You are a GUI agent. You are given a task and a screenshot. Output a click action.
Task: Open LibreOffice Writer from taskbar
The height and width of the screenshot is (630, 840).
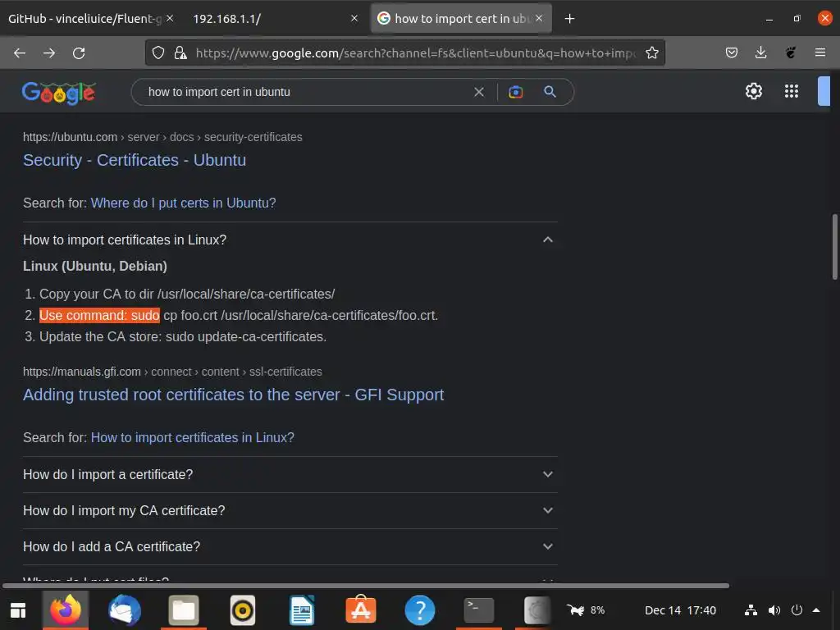(x=302, y=610)
